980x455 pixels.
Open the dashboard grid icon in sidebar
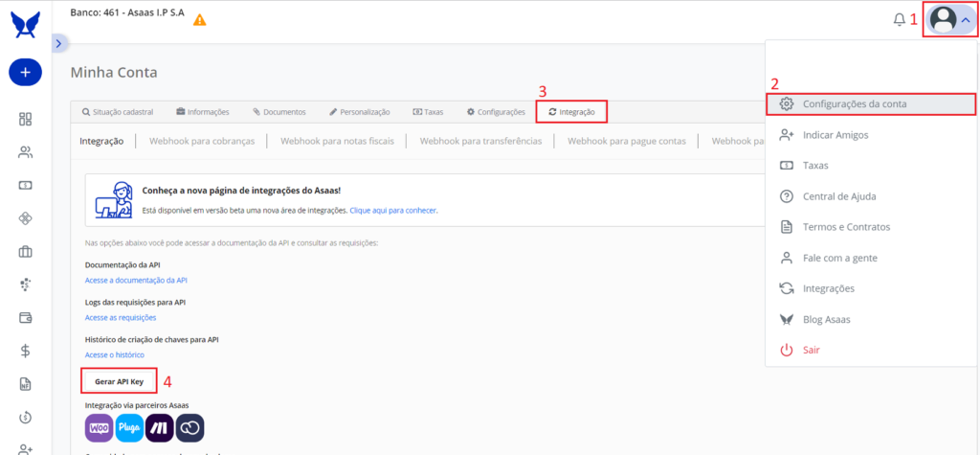[x=26, y=119]
